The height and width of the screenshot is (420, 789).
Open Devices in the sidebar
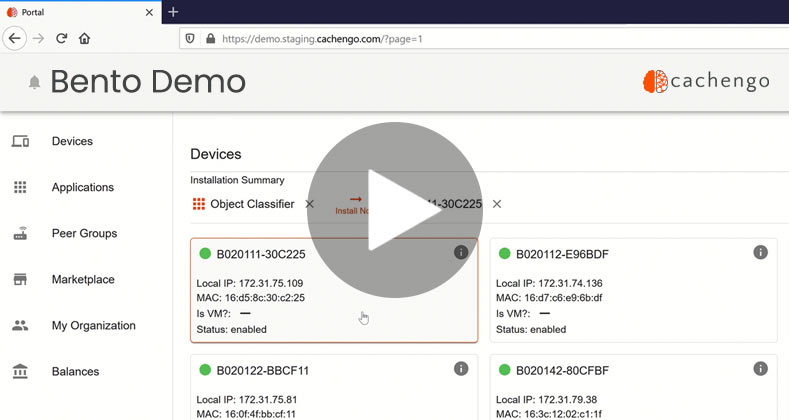[x=72, y=141]
